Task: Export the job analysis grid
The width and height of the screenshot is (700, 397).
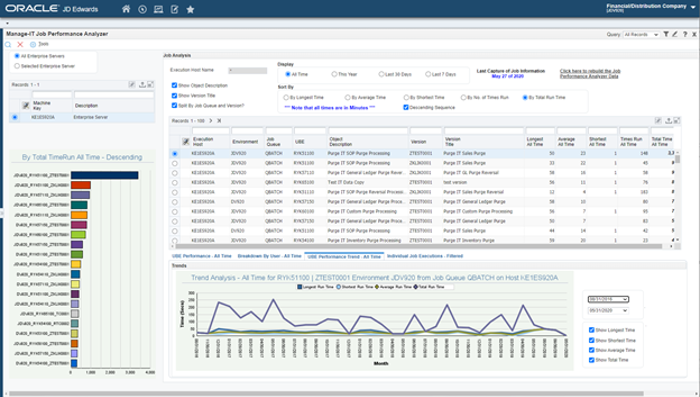Action: 668,121
